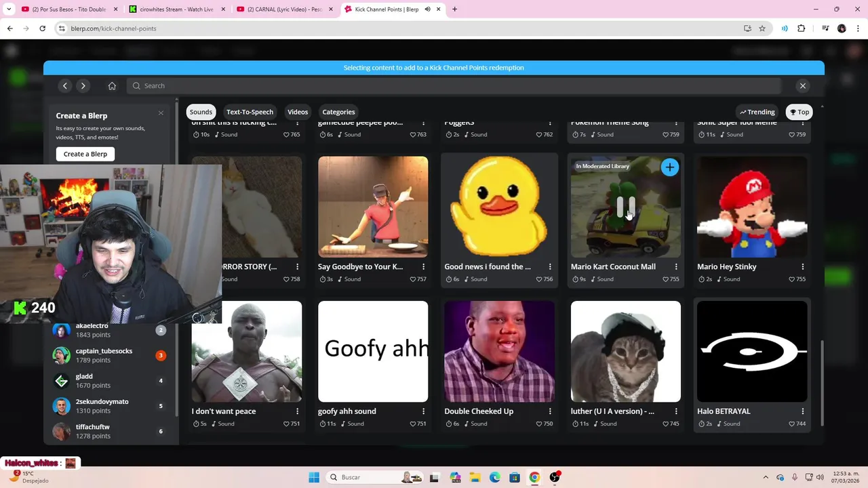Viewport: 868px width, 488px height.
Task: Switch to Por Sus Besos browser tab
Action: click(x=68, y=9)
